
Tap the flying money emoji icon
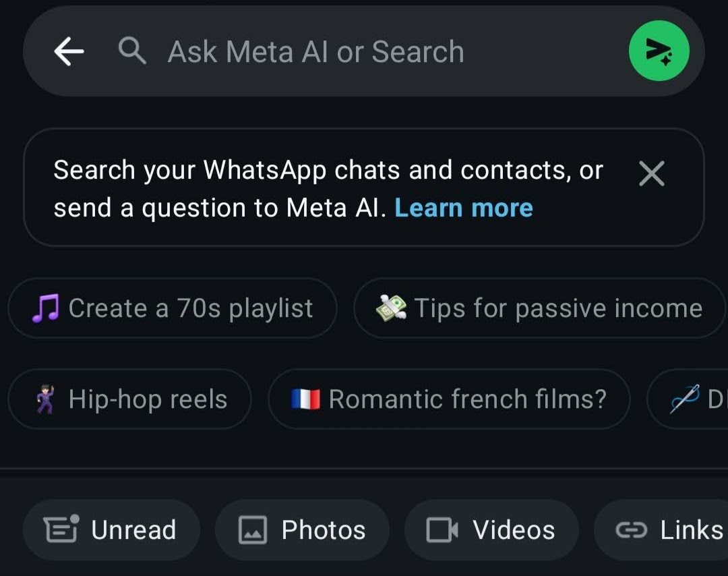[x=391, y=308]
